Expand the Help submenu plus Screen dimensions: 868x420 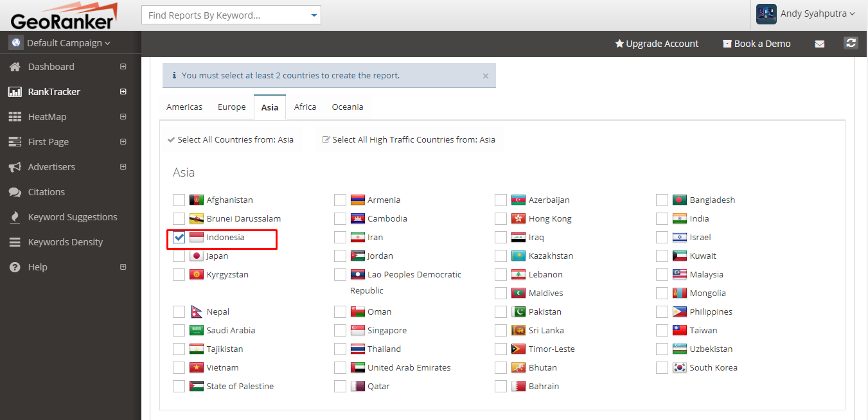[x=123, y=267]
